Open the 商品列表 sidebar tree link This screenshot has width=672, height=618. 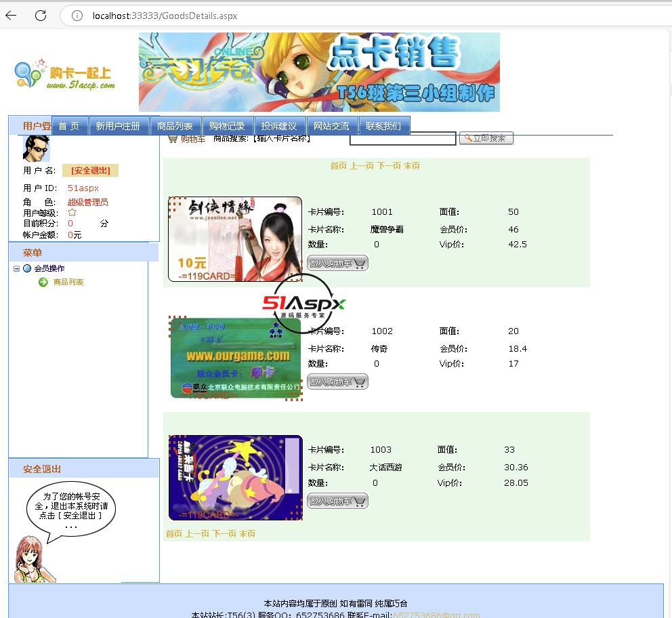(x=68, y=282)
